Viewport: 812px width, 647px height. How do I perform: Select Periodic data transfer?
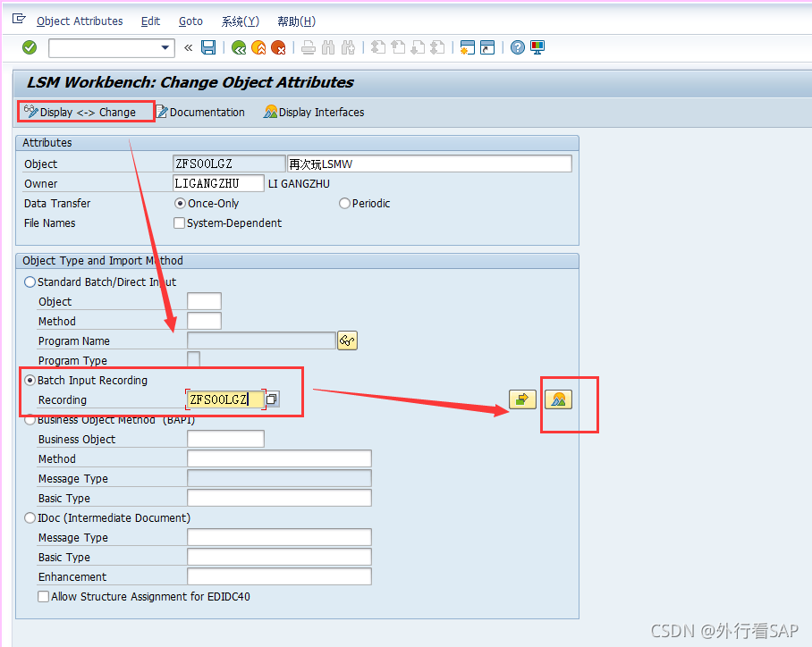(365, 204)
